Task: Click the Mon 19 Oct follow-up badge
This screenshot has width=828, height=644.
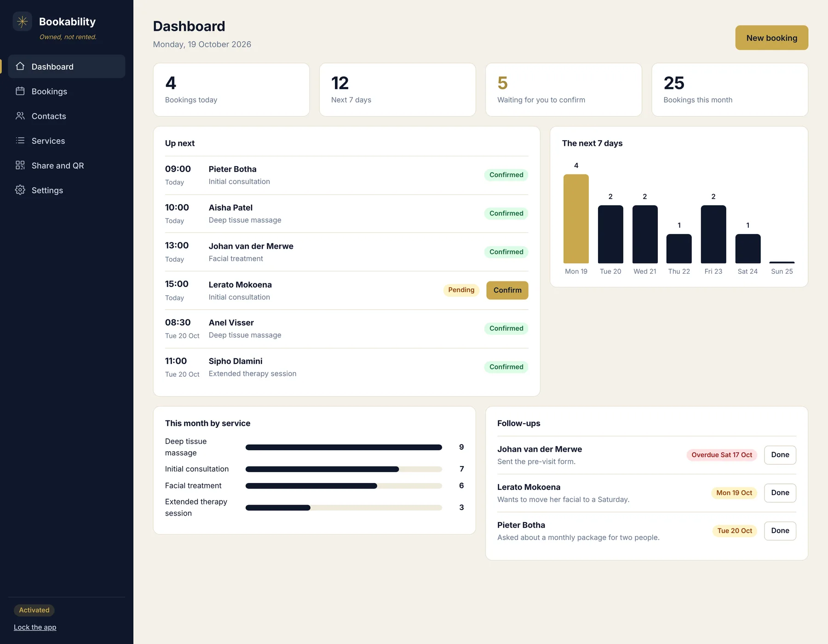Action: pyautogui.click(x=734, y=493)
